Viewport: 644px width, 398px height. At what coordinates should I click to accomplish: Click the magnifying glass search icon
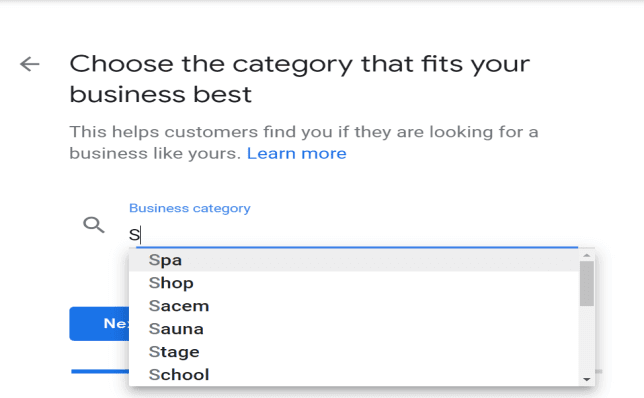94,225
